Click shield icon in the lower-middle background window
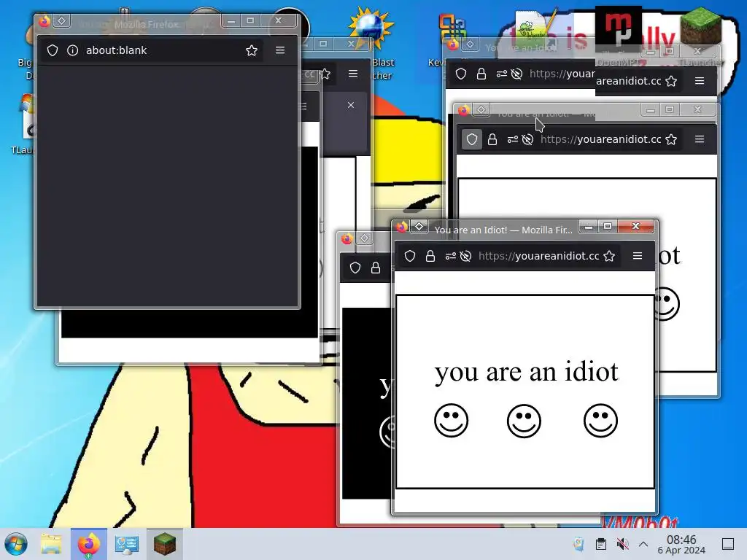Viewport: 747px width, 560px height. pyautogui.click(x=355, y=268)
